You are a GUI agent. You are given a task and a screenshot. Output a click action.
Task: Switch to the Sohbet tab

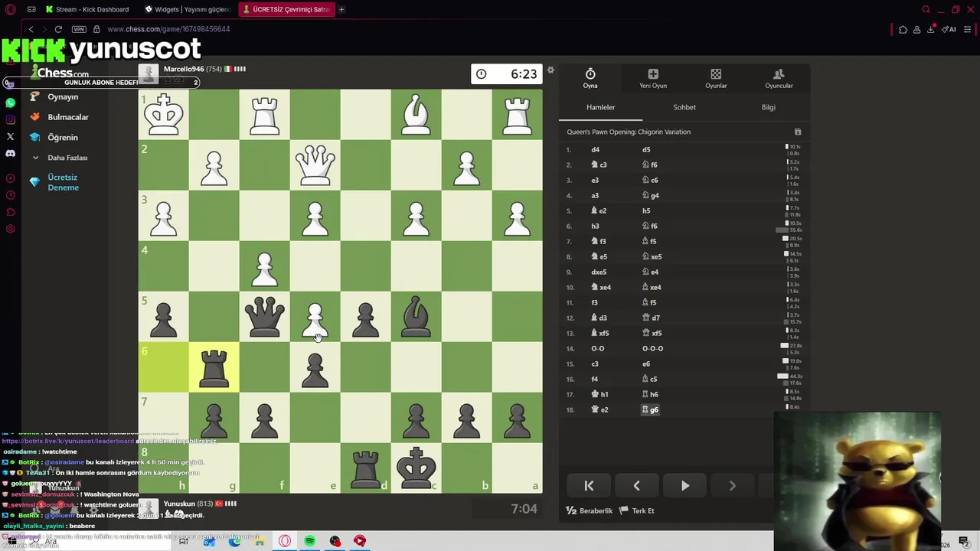[x=684, y=107]
